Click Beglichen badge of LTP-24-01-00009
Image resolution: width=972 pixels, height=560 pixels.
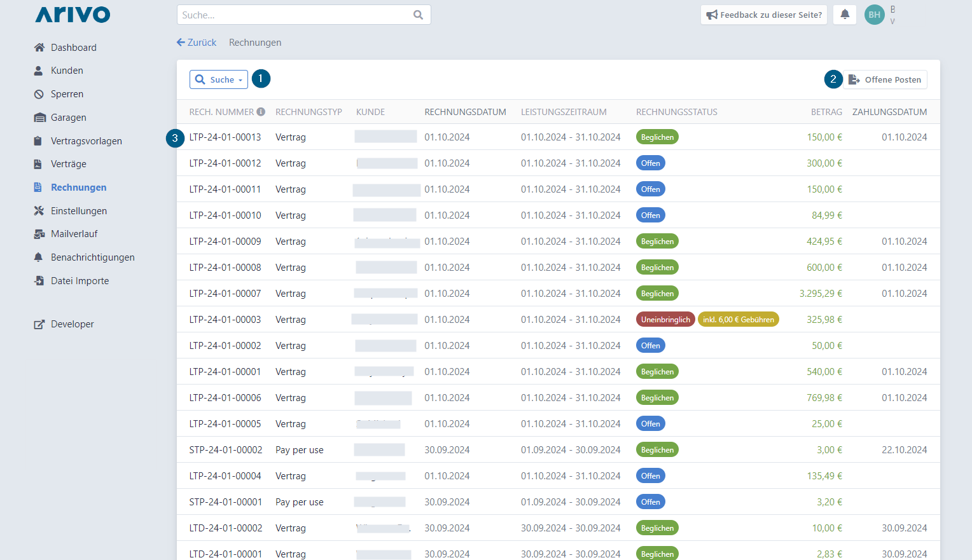tap(657, 242)
